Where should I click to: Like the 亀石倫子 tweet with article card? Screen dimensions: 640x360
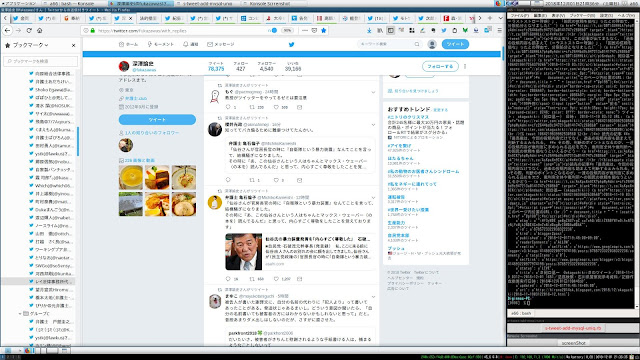click(x=276, y=279)
